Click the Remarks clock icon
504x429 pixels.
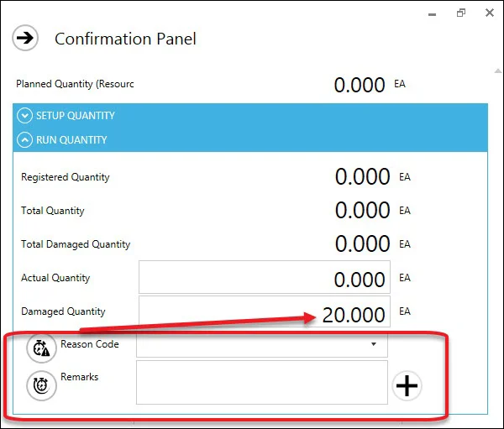(x=41, y=385)
